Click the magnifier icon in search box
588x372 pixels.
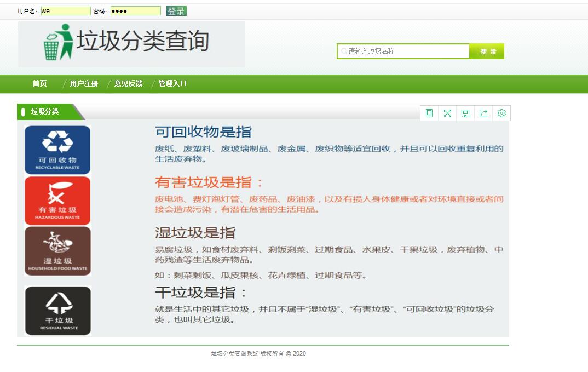(344, 51)
